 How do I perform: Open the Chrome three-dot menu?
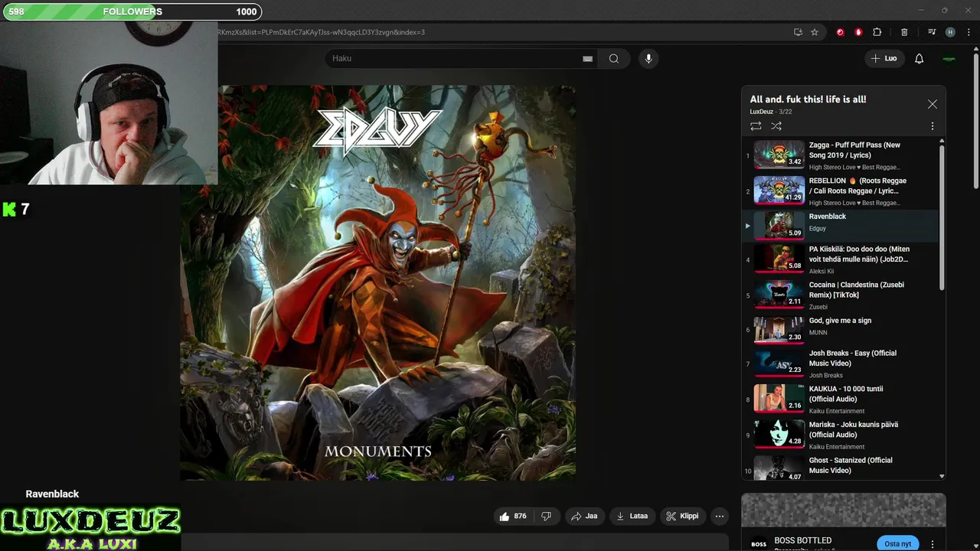[x=969, y=32]
